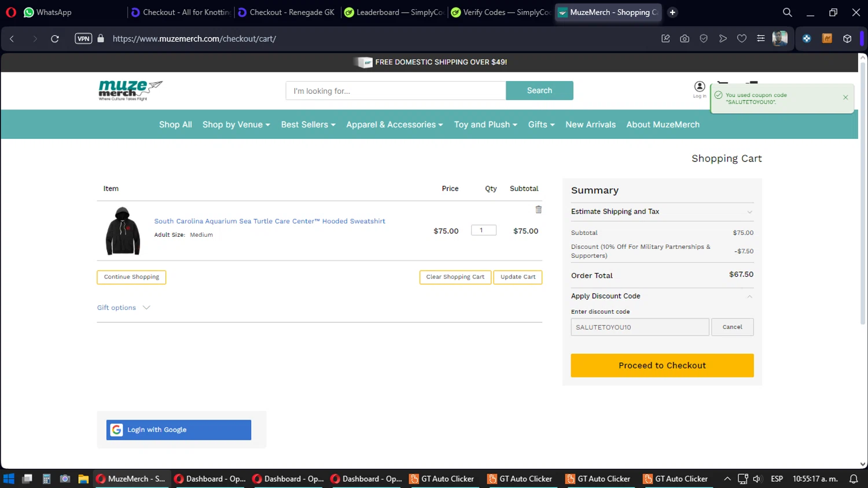Open the Best Sellers dropdown
Image resolution: width=868 pixels, height=488 pixels.
tap(308, 124)
